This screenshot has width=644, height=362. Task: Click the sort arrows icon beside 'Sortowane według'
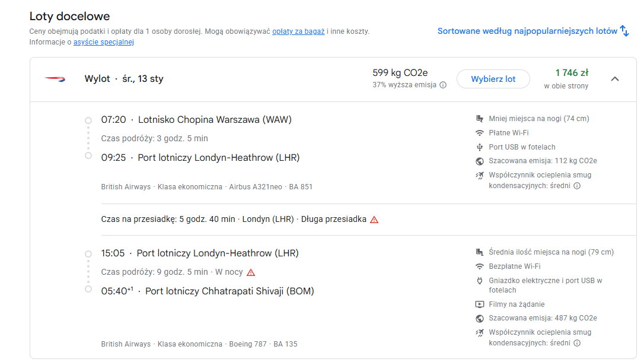click(x=624, y=31)
